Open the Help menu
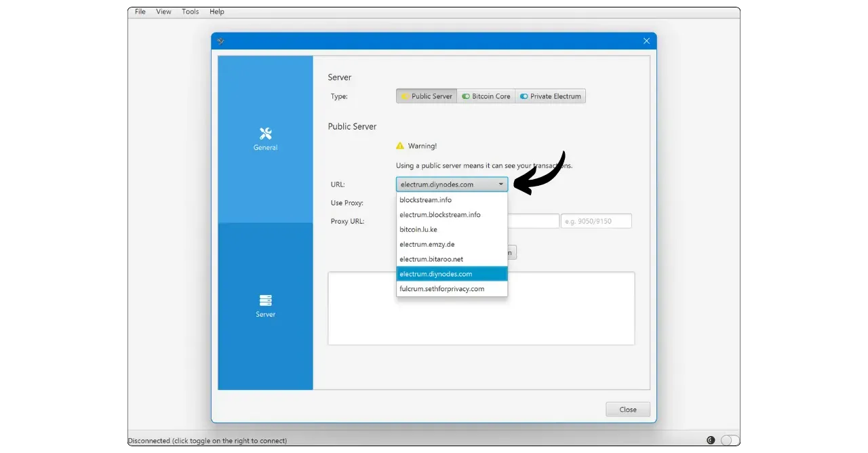This screenshot has width=868, height=453. (217, 12)
